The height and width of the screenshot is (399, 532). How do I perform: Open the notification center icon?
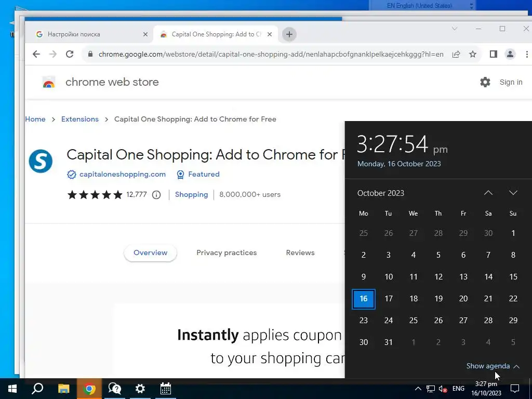(x=515, y=389)
